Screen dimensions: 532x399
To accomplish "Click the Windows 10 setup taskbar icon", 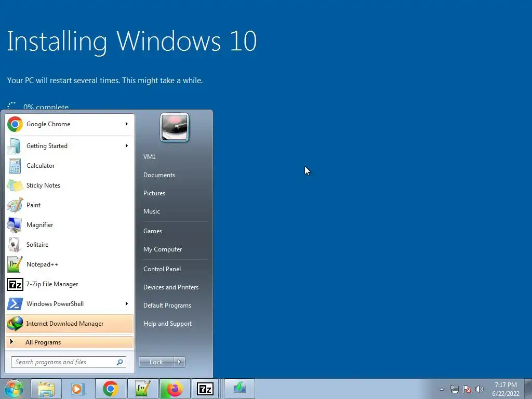I will [240, 389].
